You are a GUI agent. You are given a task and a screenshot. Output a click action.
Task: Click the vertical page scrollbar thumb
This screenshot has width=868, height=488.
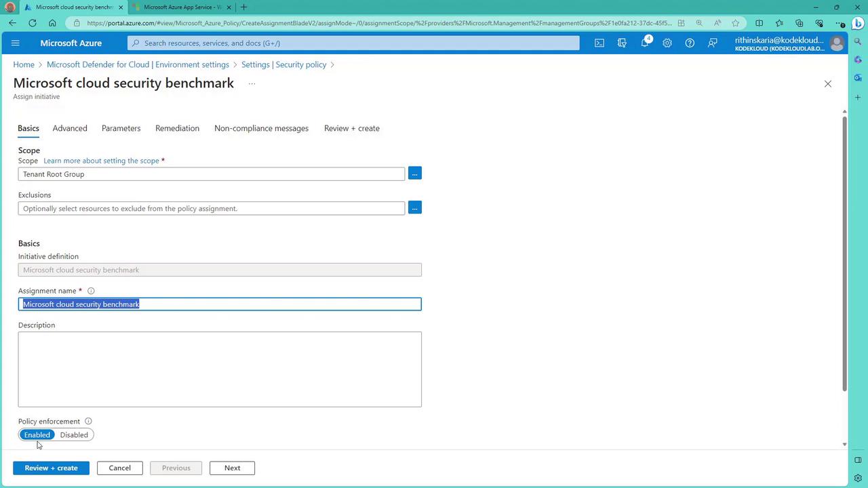[x=844, y=253]
